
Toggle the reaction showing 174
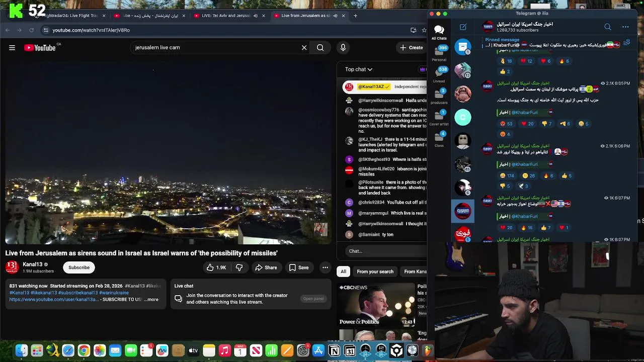[x=507, y=175]
